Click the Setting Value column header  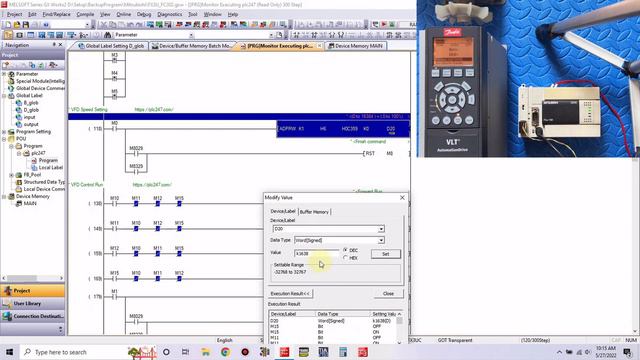384,314
